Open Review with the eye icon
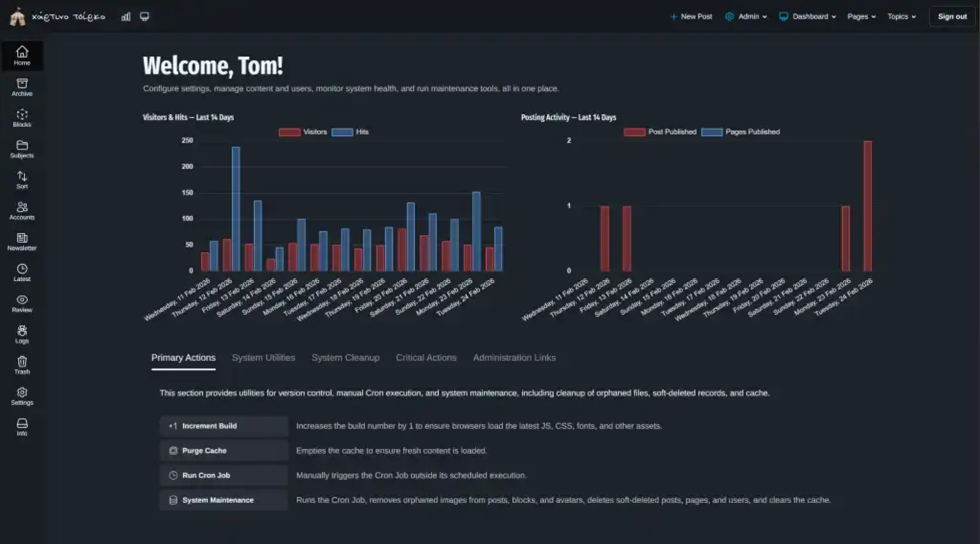980x544 pixels. coord(22,303)
